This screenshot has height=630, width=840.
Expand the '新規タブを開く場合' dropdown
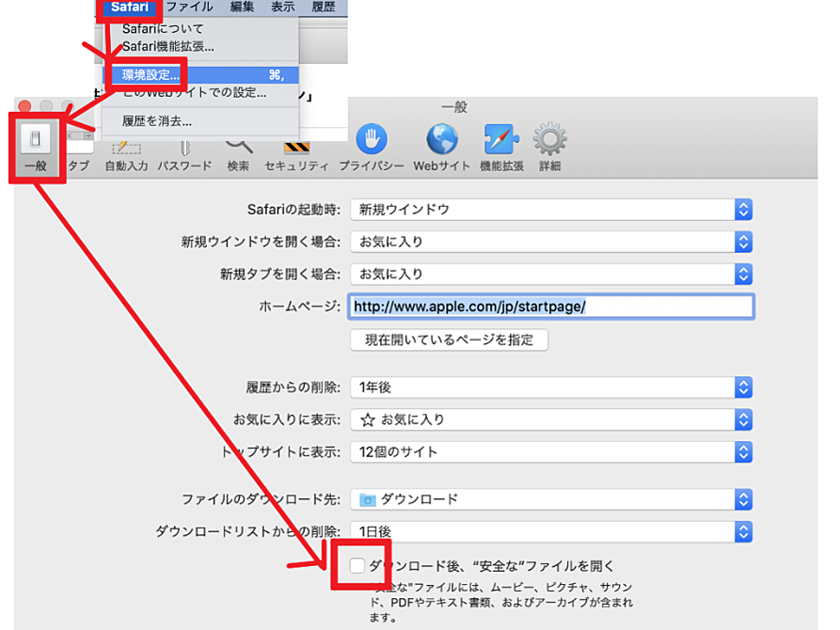point(551,274)
